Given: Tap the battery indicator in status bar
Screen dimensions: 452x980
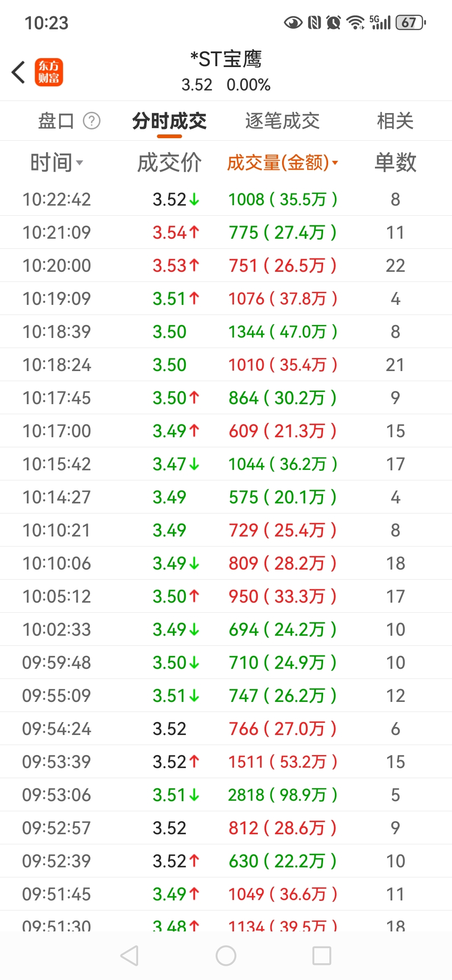Looking at the screenshot, I should pos(411,23).
